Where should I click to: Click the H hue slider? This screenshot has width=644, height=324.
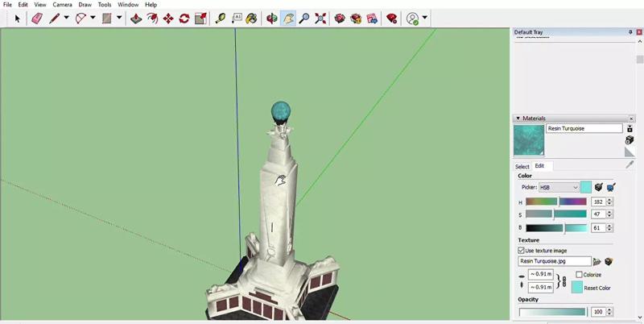(556, 201)
